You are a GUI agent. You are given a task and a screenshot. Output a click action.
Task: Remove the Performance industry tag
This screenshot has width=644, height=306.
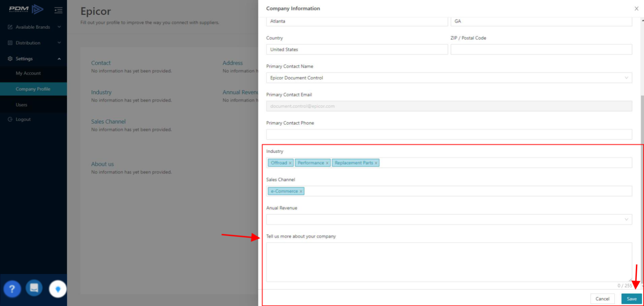327,163
